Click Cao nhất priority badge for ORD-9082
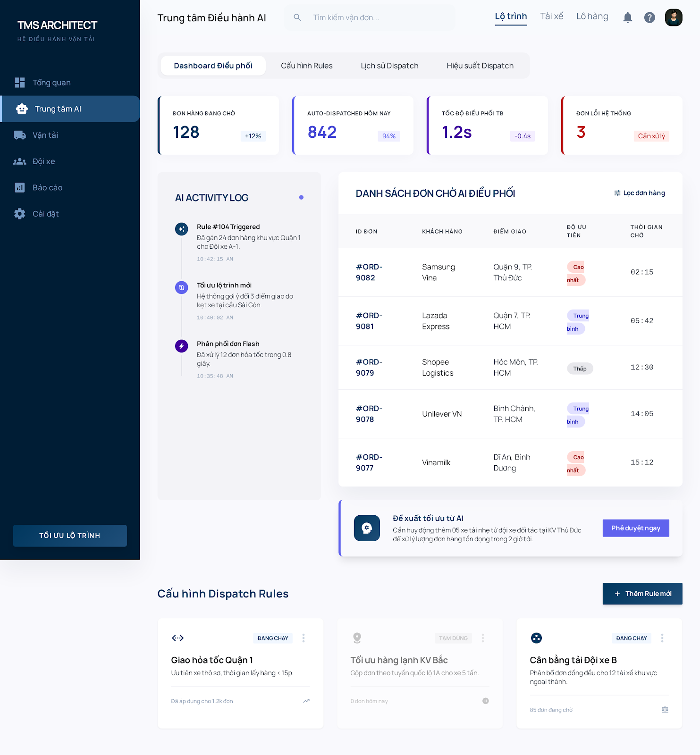 576,273
